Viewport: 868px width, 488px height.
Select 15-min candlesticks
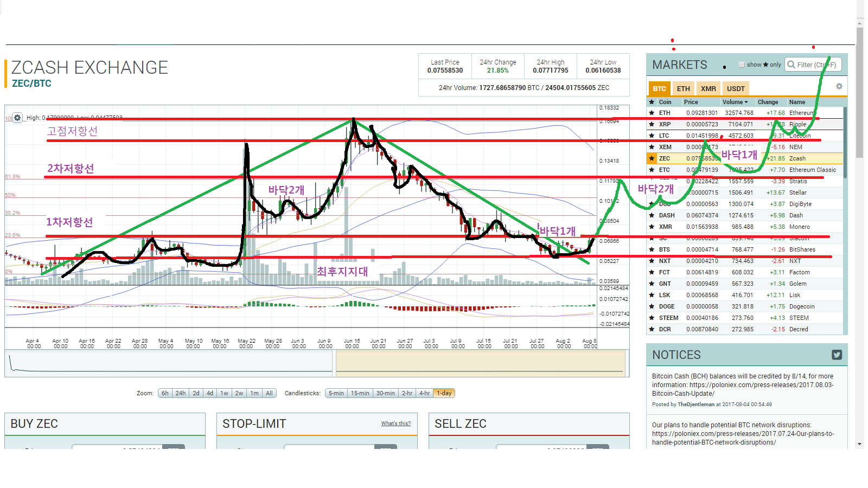point(360,393)
